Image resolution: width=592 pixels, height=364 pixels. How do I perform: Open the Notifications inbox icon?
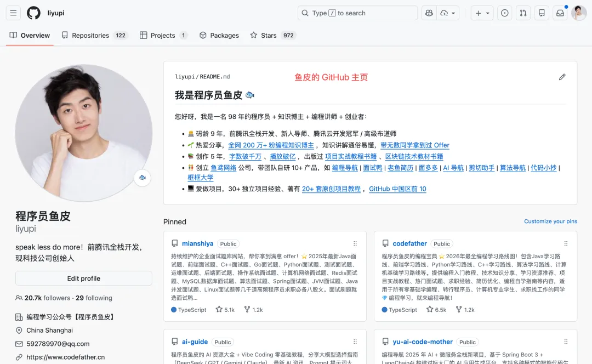(560, 13)
